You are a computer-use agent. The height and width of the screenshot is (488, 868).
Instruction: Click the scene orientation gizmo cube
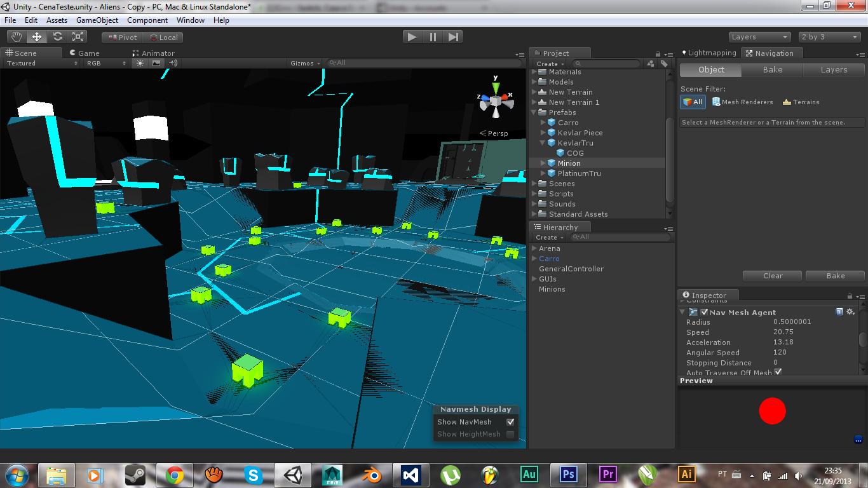(496, 100)
